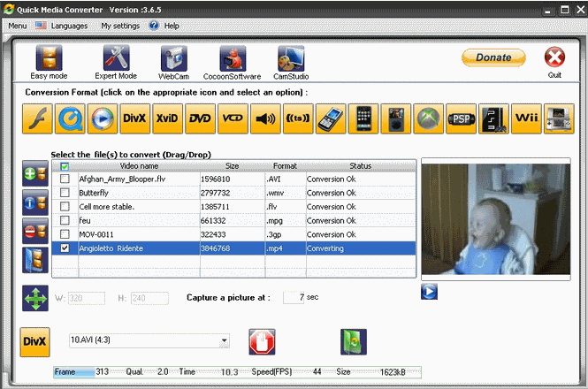Play the video preview
This screenshot has height=389, width=588.
coord(429,292)
